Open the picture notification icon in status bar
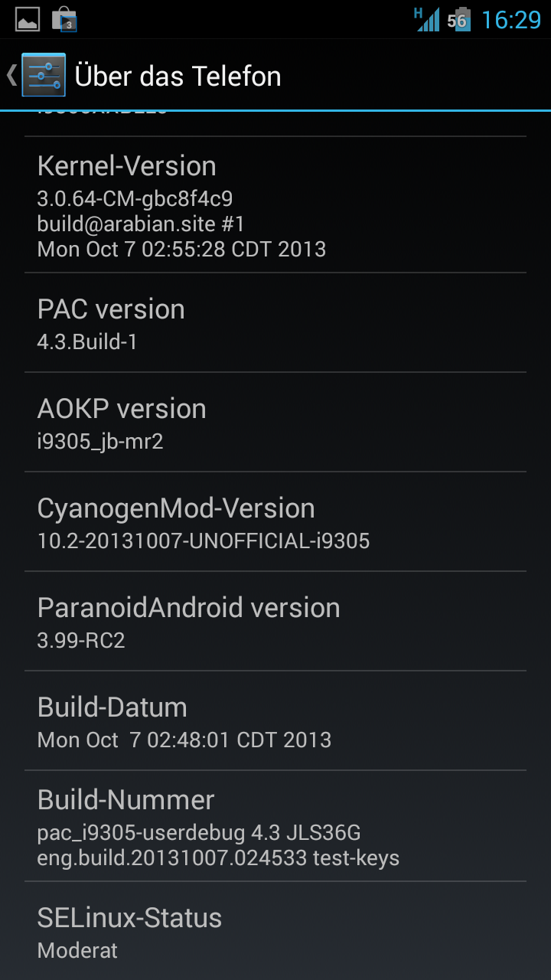The height and width of the screenshot is (980, 551). coord(28,19)
